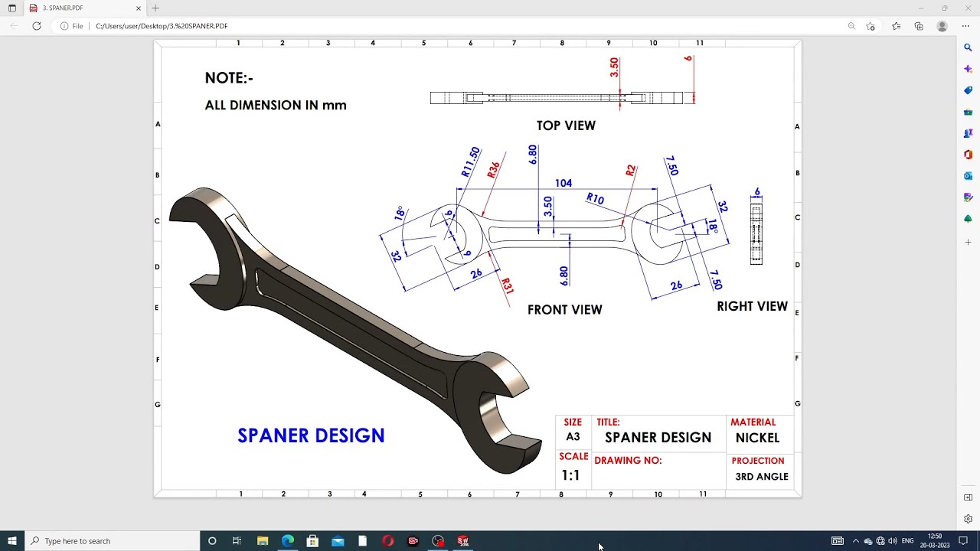Open File Explorer from taskbar

point(263,541)
